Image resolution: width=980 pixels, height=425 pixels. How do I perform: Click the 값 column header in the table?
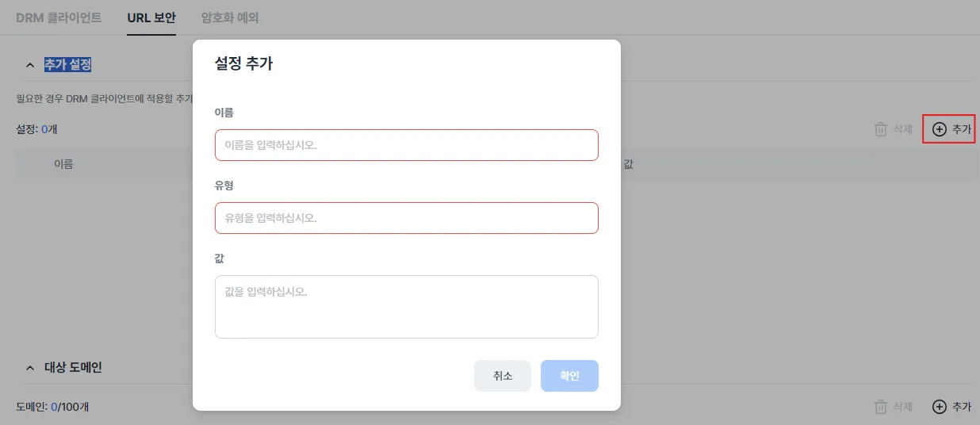pos(629,164)
